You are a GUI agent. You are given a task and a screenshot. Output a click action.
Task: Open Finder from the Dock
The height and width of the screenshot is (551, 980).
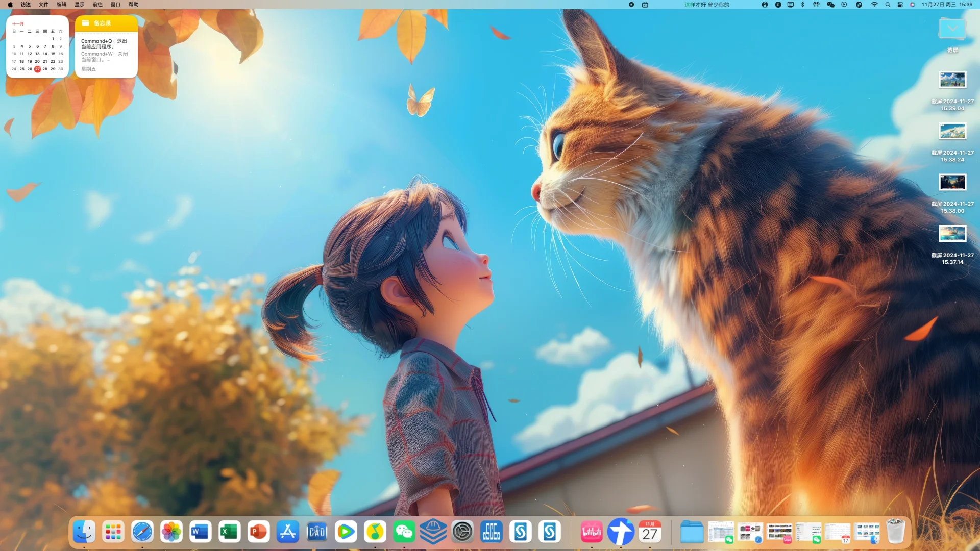click(x=84, y=532)
